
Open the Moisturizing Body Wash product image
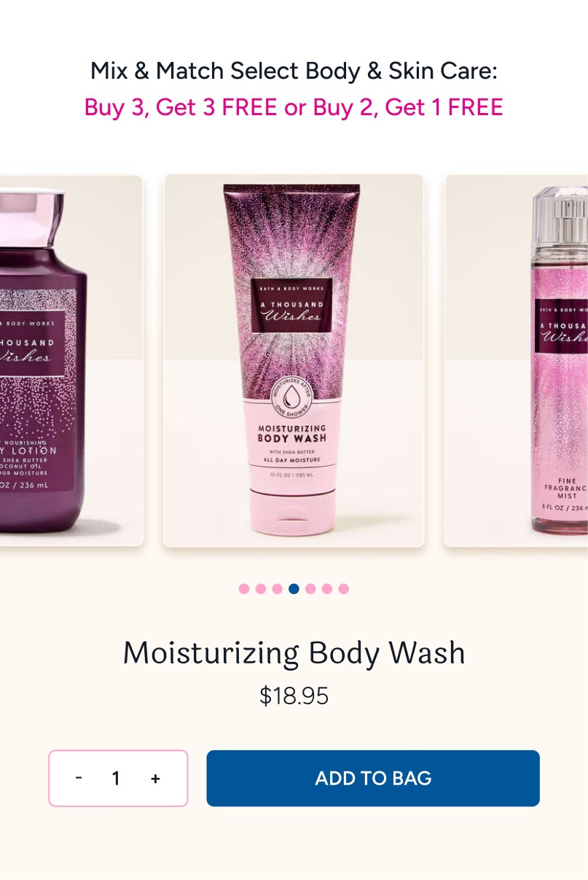point(294,360)
